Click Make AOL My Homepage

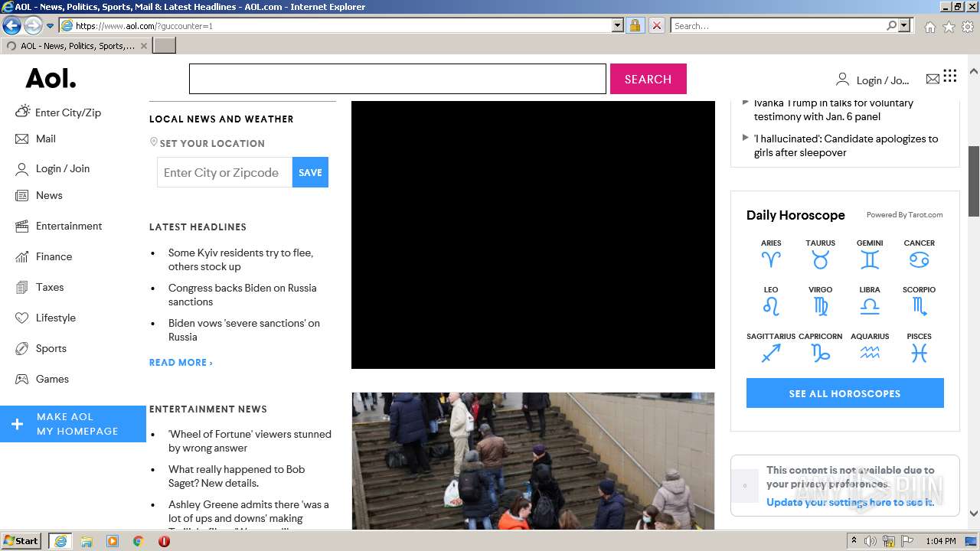point(73,424)
